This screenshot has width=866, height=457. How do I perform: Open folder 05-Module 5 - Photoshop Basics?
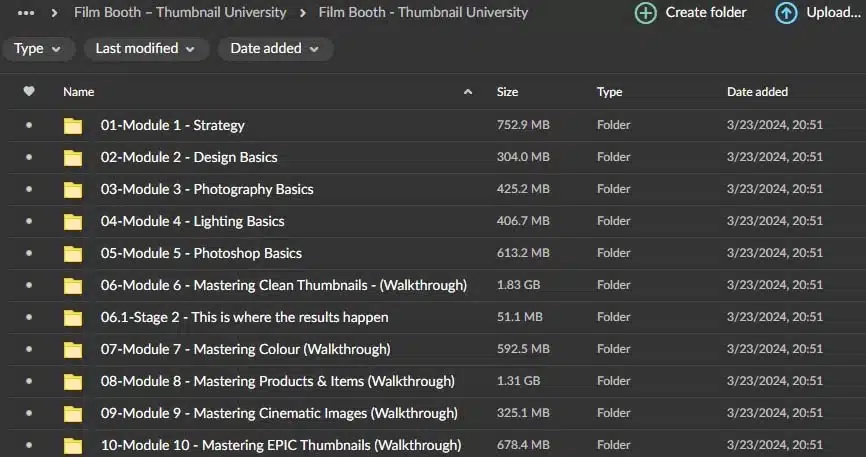click(x=201, y=254)
